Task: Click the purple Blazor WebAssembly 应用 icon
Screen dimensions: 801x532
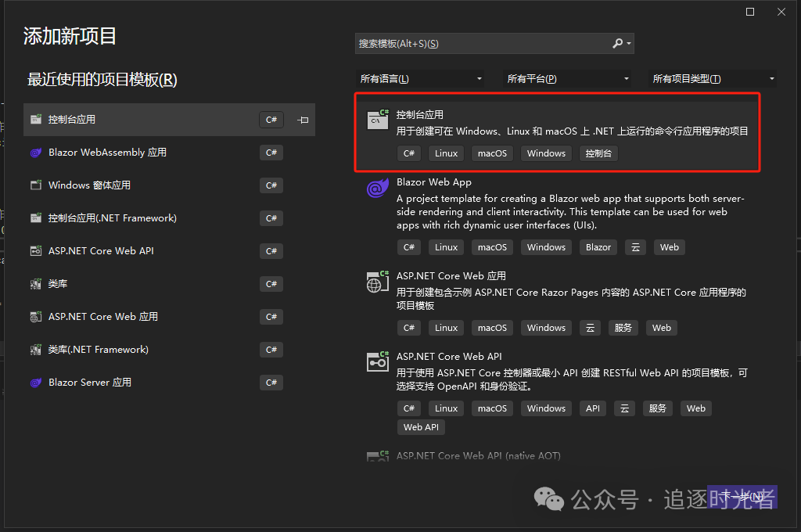Action: click(36, 152)
